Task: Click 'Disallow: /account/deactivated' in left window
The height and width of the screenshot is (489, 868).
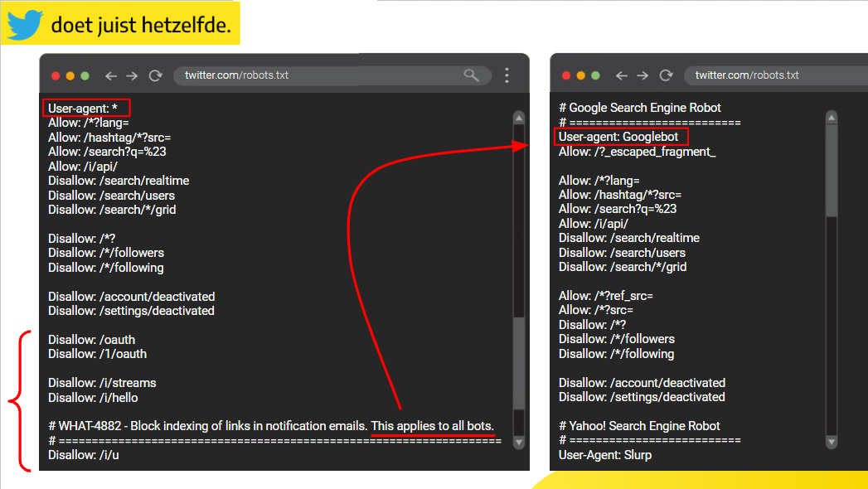Action: (131, 297)
